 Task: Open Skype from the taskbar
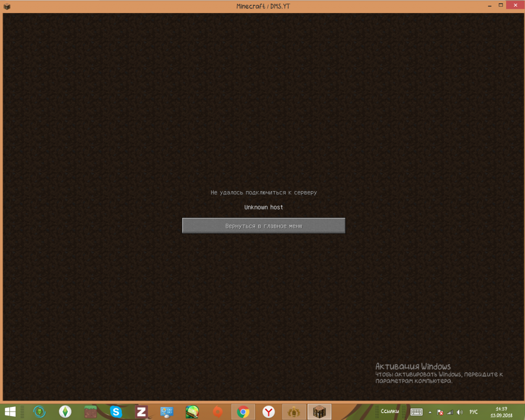pos(115,412)
